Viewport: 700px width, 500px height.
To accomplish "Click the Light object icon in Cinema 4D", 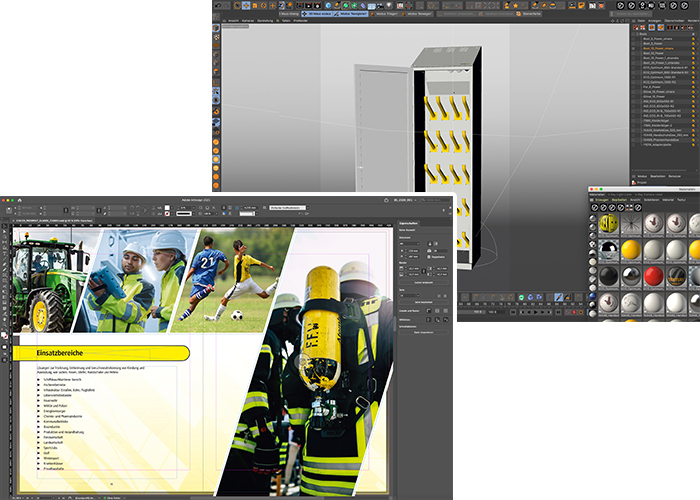I will click(389, 6).
